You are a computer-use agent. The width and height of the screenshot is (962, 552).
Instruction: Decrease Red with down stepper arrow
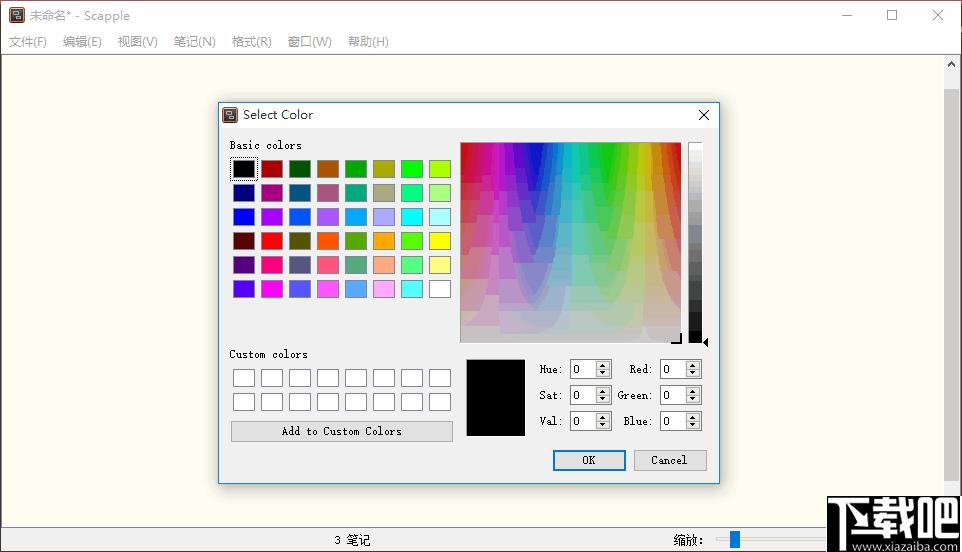point(693,374)
